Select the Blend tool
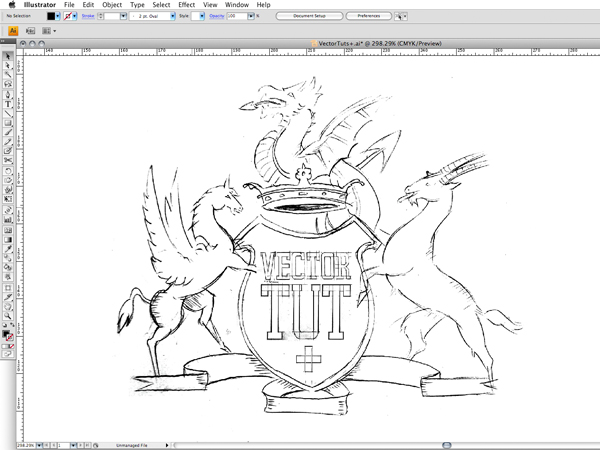Screen dimensions: 600x450 coord(8,258)
